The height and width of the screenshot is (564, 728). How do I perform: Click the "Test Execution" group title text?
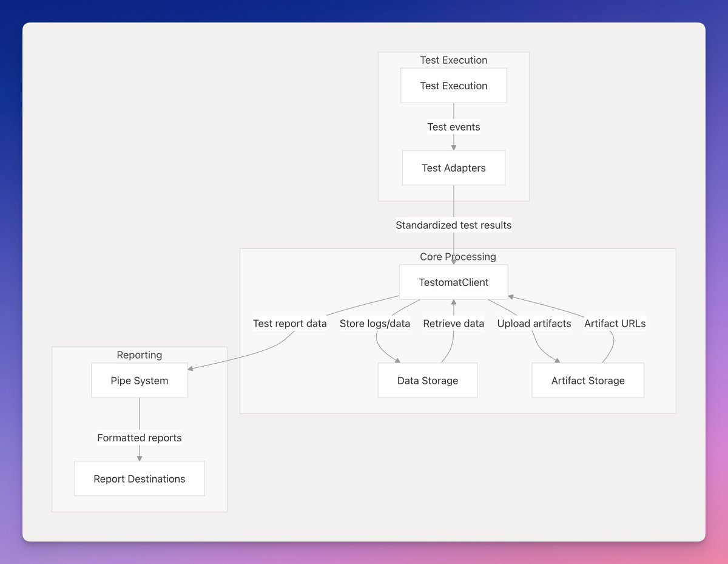454,60
